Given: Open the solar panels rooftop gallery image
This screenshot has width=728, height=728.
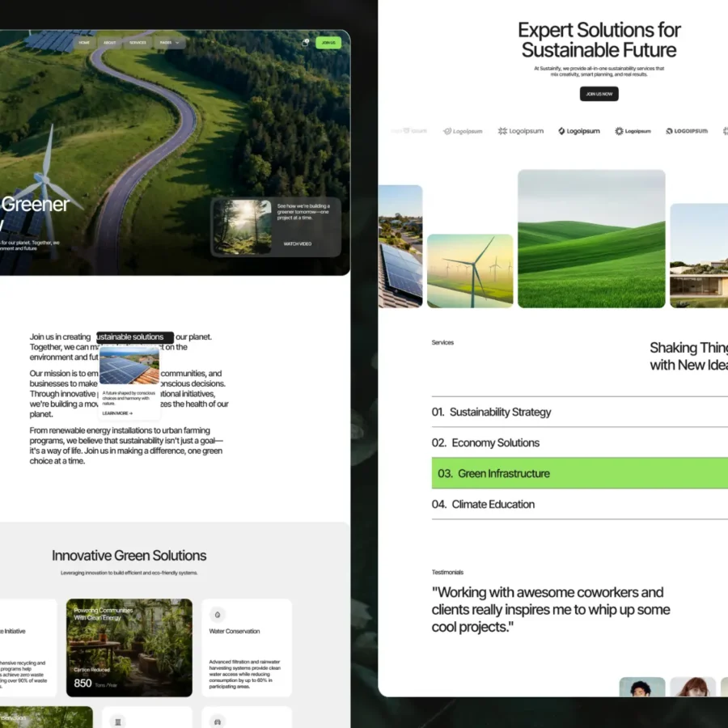Looking at the screenshot, I should pos(400,247).
